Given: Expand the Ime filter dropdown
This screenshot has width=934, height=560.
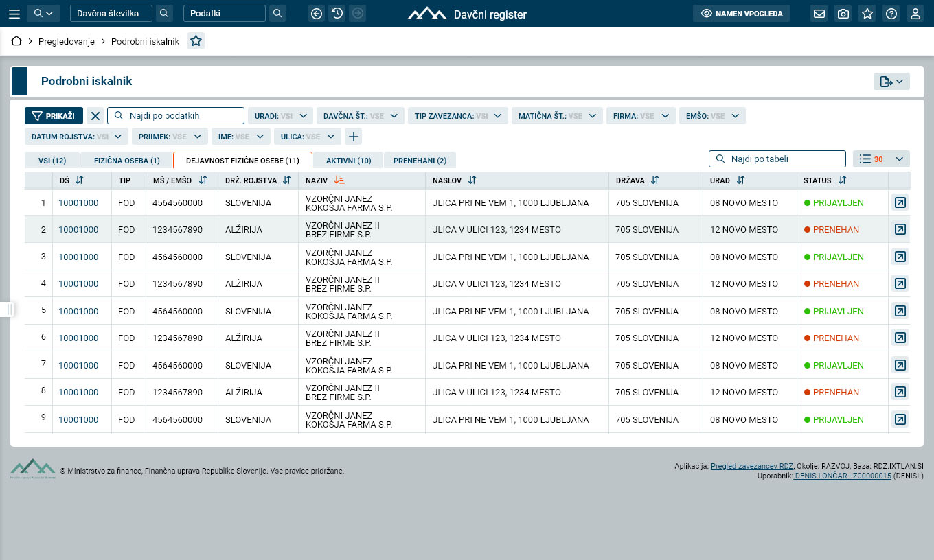Looking at the screenshot, I should (x=240, y=137).
